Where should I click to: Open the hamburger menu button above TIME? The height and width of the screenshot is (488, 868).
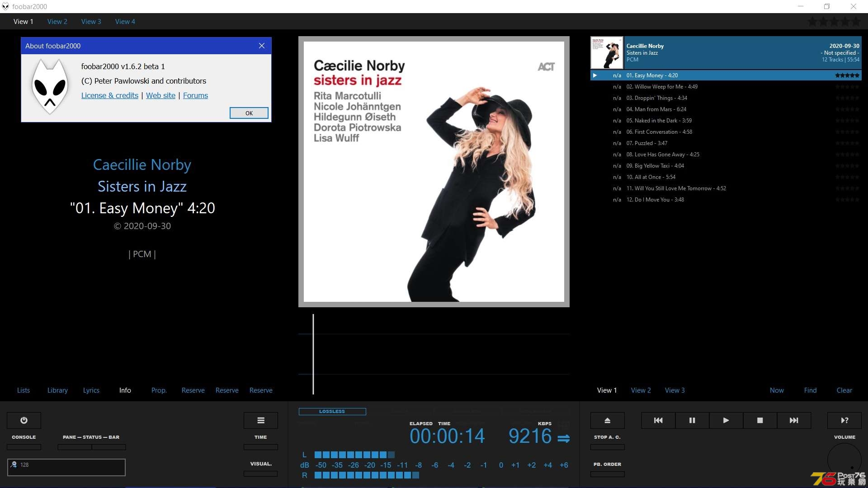click(261, 420)
